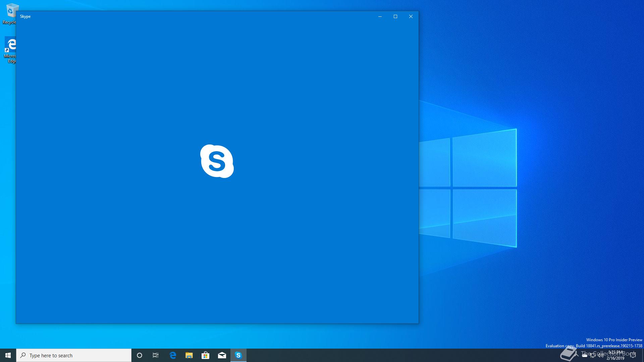Viewport: 644px width, 362px height.
Task: Click the Skype logo on the splash screen
Action: [x=217, y=161]
